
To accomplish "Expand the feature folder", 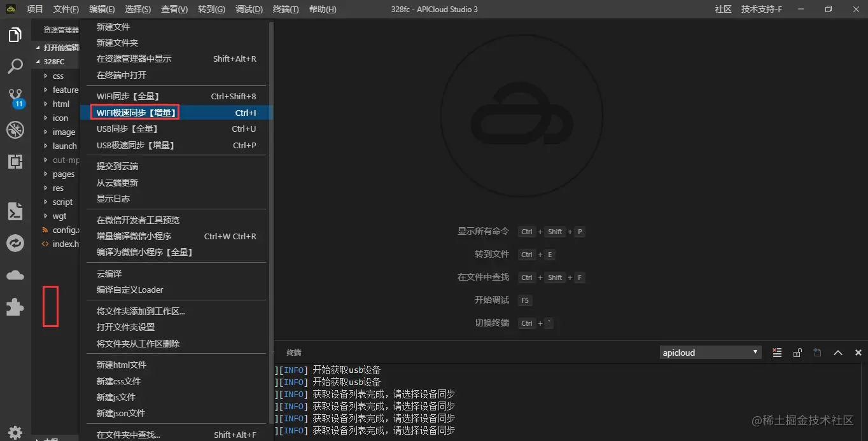I will point(66,90).
